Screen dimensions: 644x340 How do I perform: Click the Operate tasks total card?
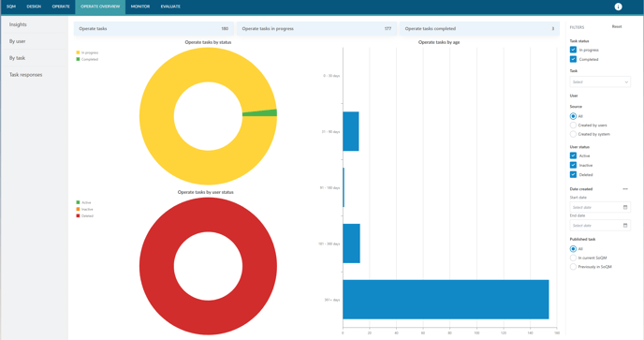(x=154, y=29)
